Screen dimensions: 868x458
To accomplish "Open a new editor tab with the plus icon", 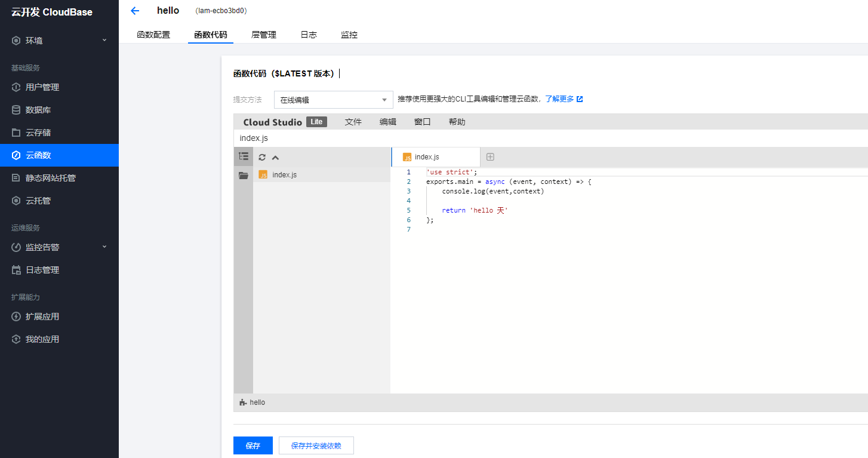I will 490,156.
